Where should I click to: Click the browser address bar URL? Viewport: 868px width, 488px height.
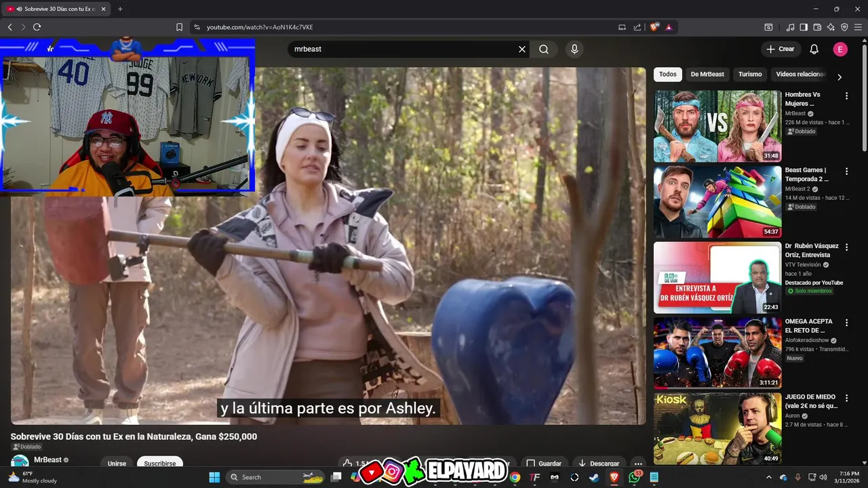click(x=260, y=27)
